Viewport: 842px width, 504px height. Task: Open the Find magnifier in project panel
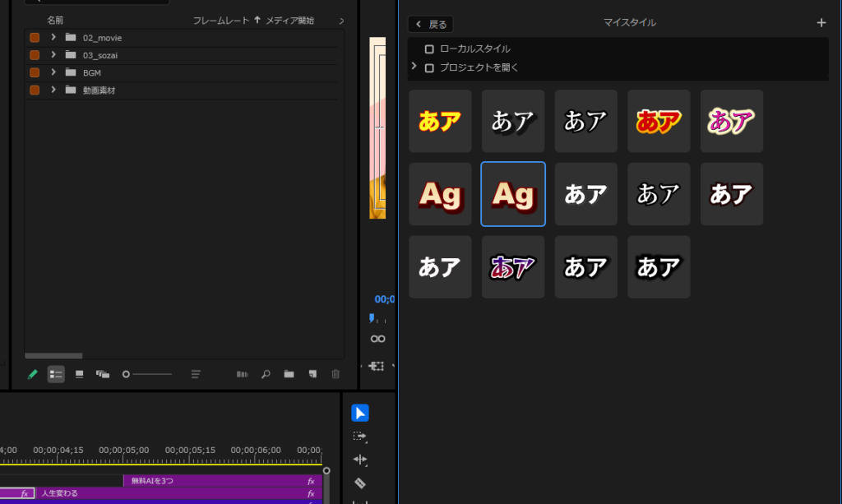click(x=266, y=374)
